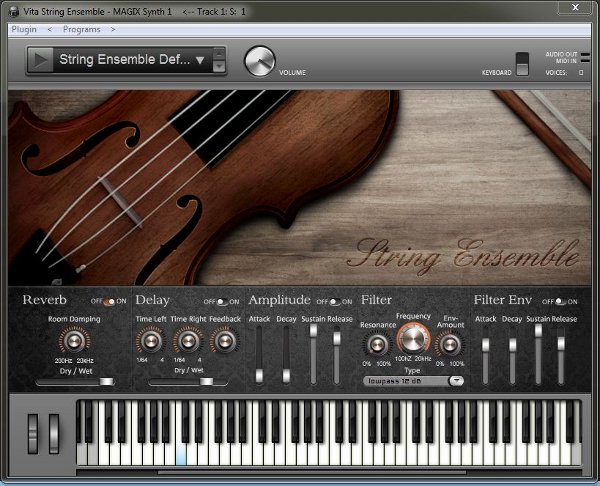Click the Filter Env Decay slider handle

point(512,345)
